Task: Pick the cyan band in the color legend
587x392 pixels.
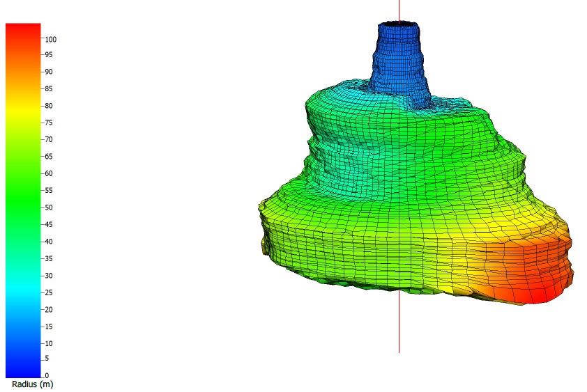Action: 23,292
